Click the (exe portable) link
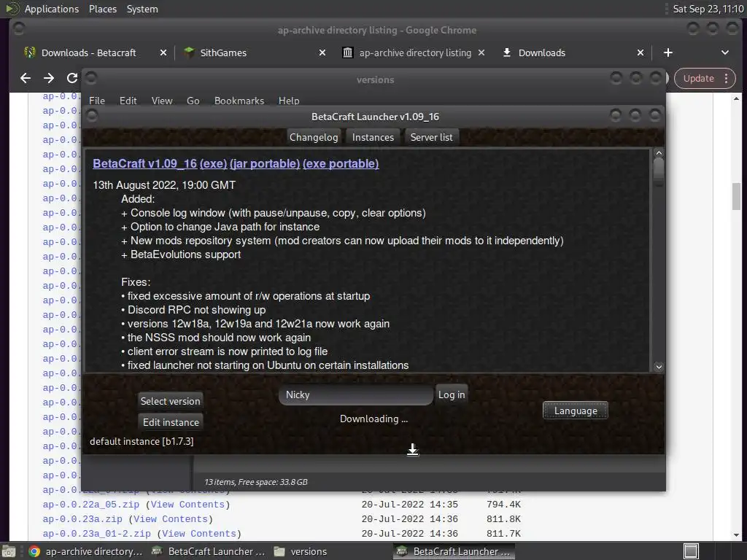This screenshot has height=560, width=747. 341,164
